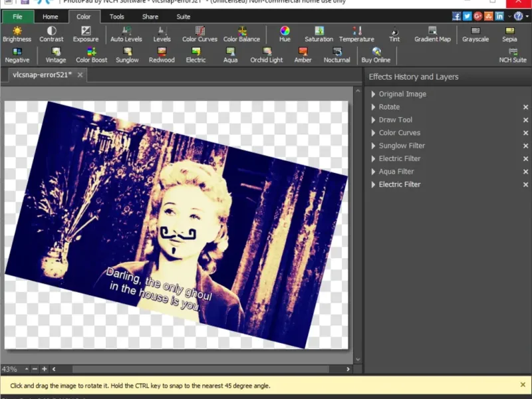This screenshot has width=532, height=399.
Task: Expand the Original Image entry
Action: [x=373, y=94]
